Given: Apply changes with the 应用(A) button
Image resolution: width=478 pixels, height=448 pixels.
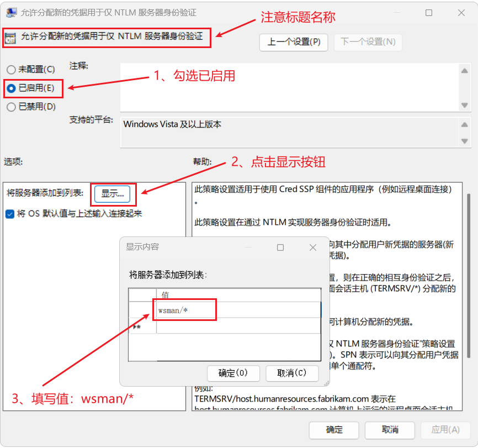Looking at the screenshot, I should [x=446, y=430].
